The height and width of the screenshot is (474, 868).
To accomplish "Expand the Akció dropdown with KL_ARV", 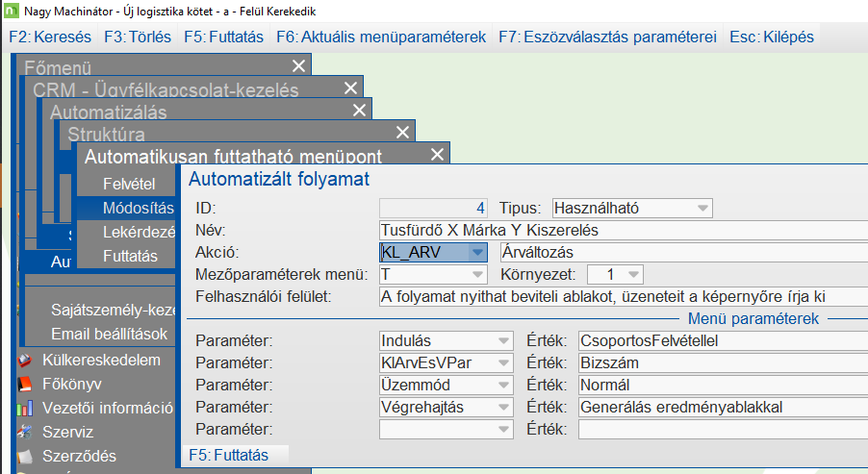I will (477, 252).
